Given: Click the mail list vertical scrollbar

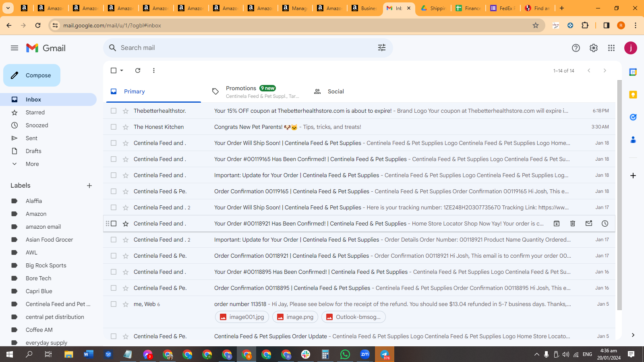Looking at the screenshot, I should [x=619, y=195].
